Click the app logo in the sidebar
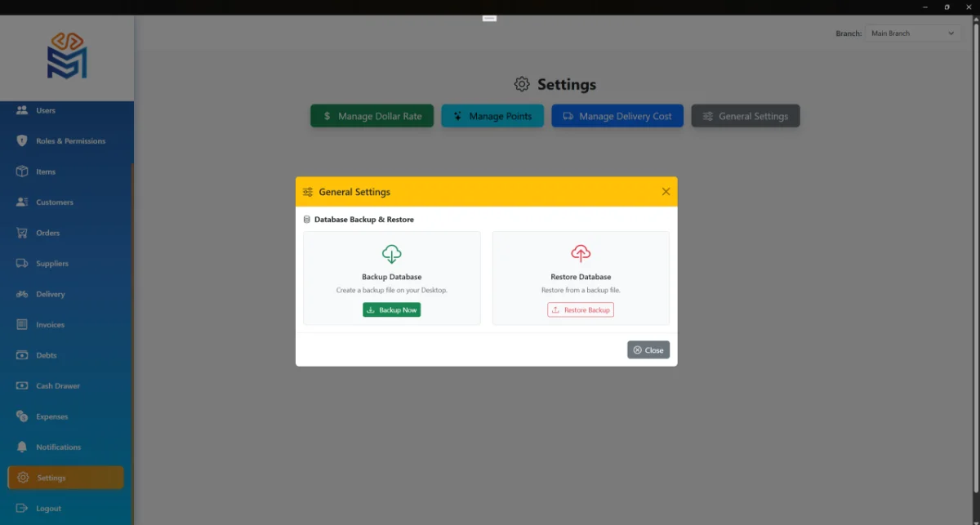980x525 pixels. [x=67, y=56]
